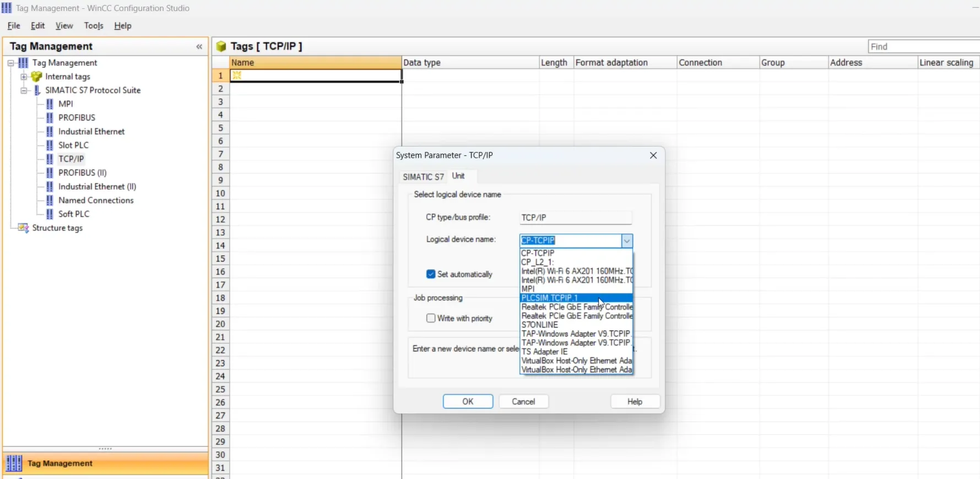Expand the Internal tags node

click(x=24, y=77)
